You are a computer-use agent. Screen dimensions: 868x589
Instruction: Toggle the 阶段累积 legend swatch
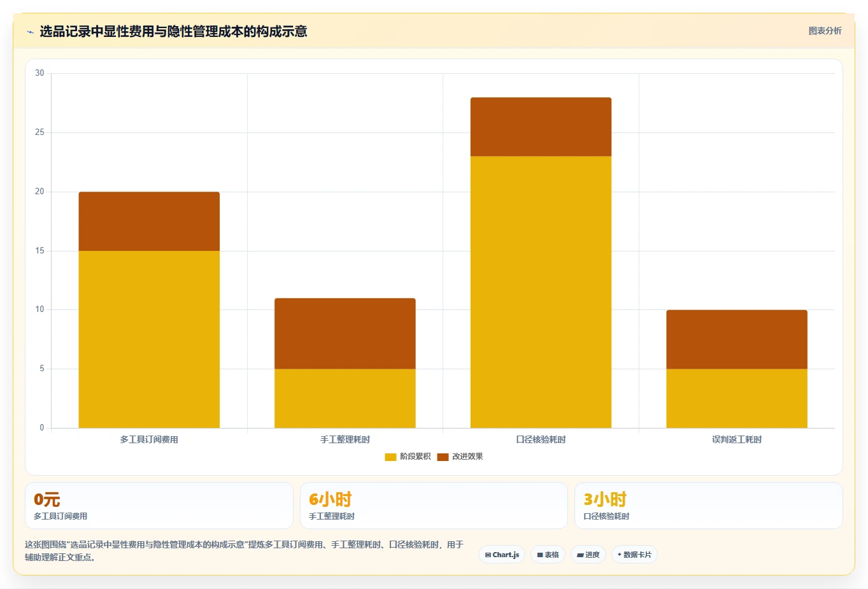pos(390,457)
